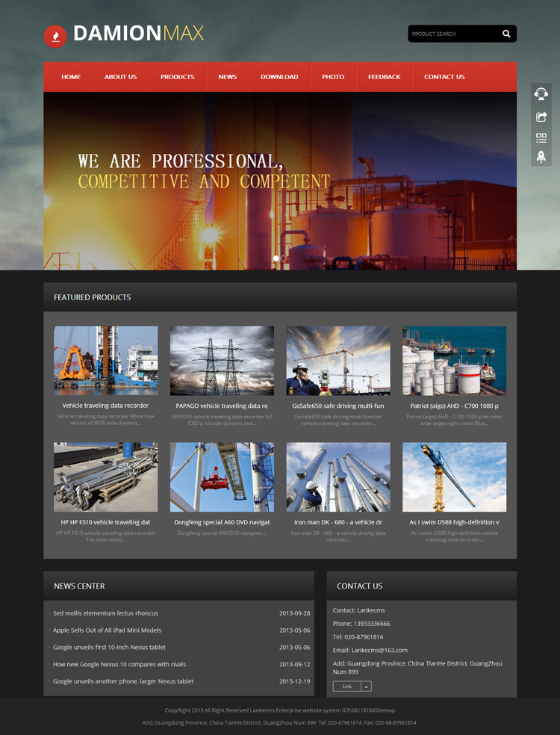Open the FEEDBACK navigation item

pyautogui.click(x=385, y=77)
